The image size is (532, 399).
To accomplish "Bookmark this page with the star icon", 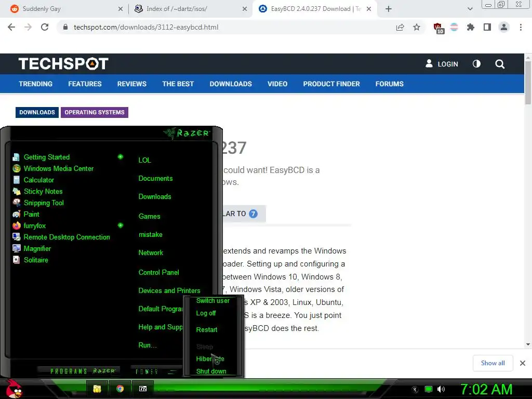I will pos(417,27).
